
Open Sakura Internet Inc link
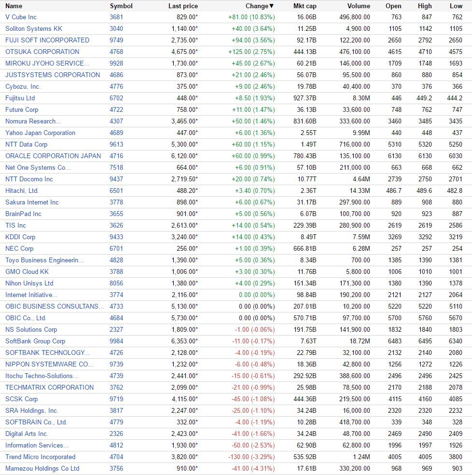32,202
